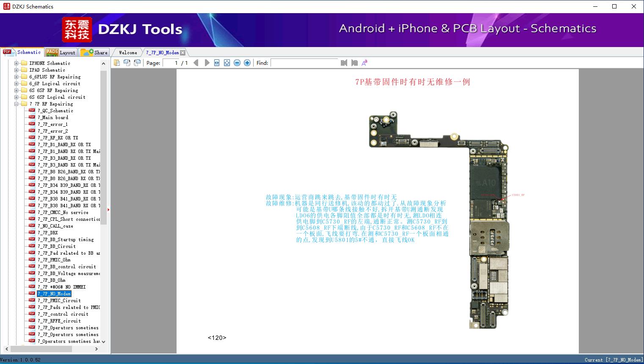The height and width of the screenshot is (364, 644).
Task: Open 7_7P_PMIC_Circuit document
Action: (59, 300)
